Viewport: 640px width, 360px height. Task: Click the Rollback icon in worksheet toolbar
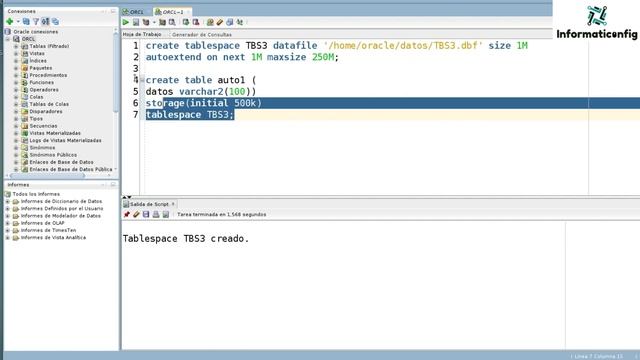click(196, 22)
